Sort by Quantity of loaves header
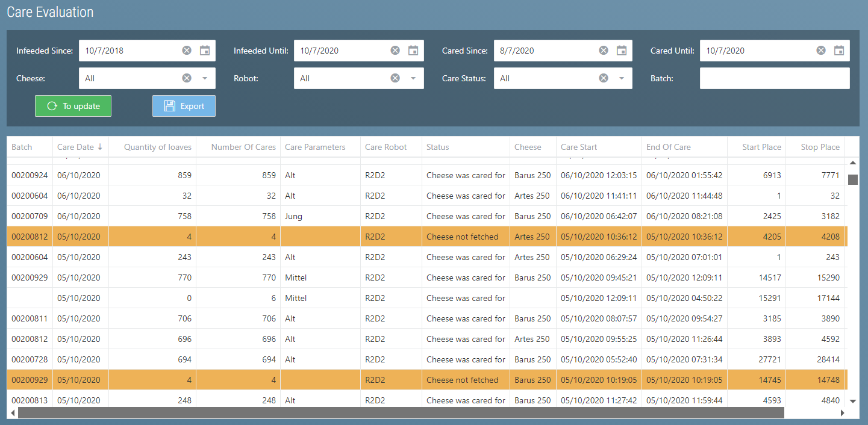Image resolution: width=868 pixels, height=425 pixels. (x=157, y=147)
